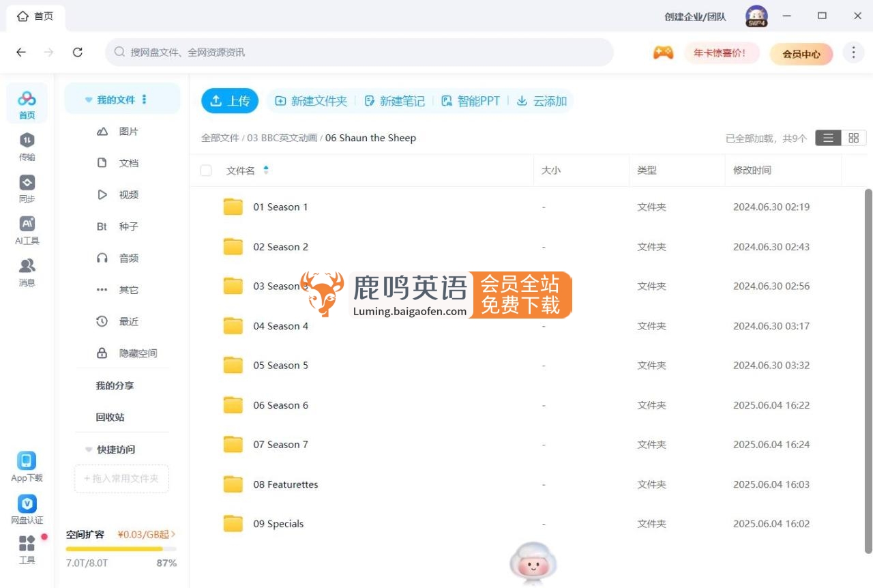Toggle list view display mode
873x588 pixels.
(828, 137)
